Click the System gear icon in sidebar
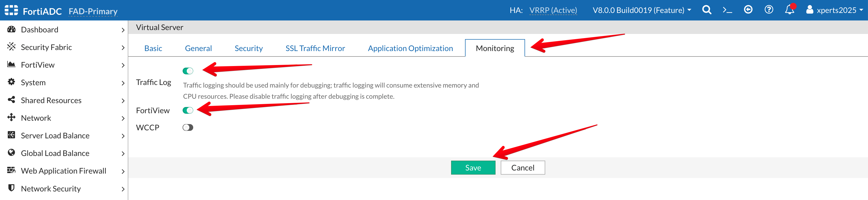 point(11,82)
